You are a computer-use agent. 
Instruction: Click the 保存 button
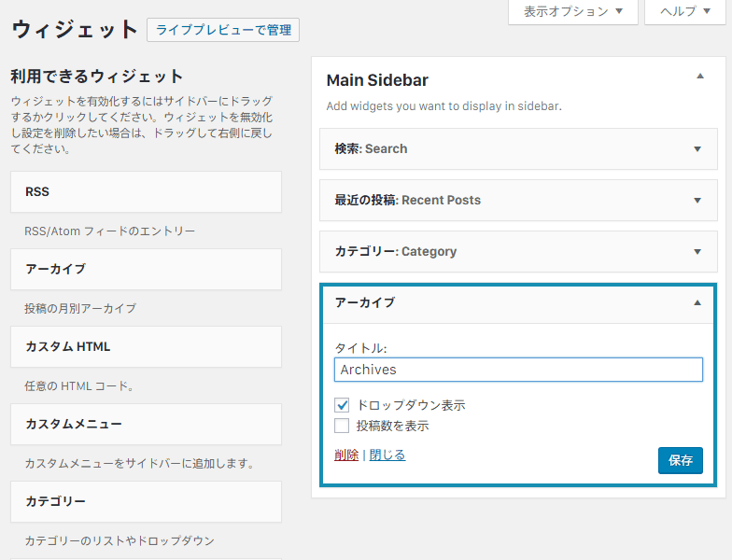pos(680,461)
